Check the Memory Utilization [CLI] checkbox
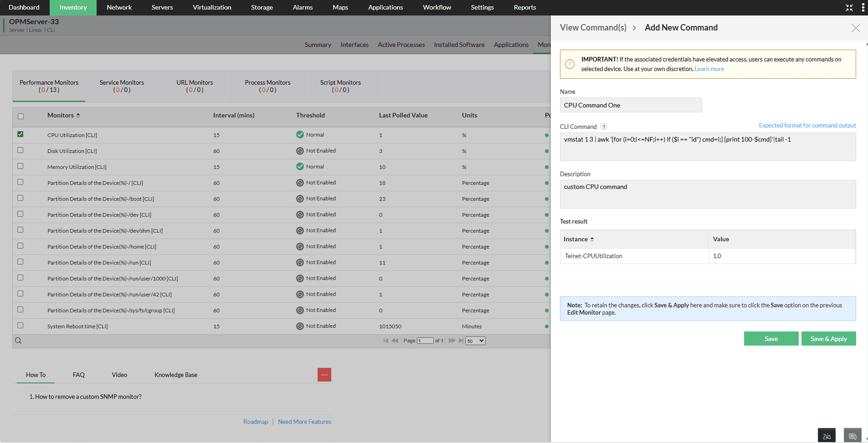This screenshot has height=443, width=868. pos(20,166)
